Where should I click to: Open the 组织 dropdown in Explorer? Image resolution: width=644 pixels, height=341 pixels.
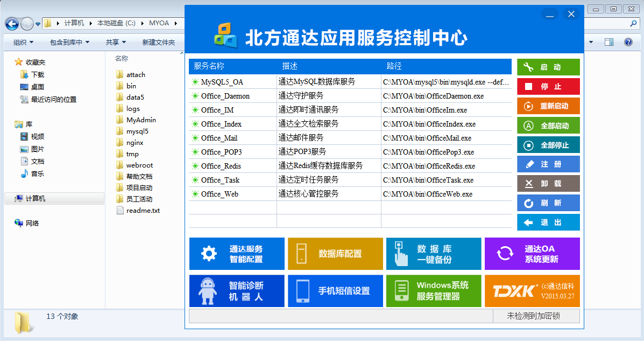coord(24,42)
